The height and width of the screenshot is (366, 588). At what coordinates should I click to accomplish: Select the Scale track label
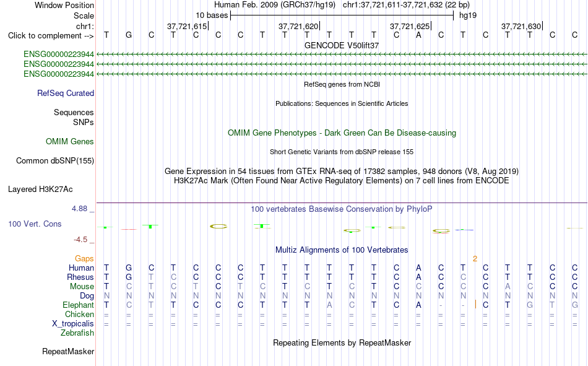pos(84,15)
